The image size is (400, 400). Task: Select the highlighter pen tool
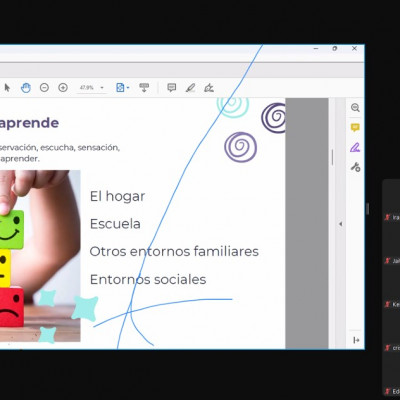(190, 88)
